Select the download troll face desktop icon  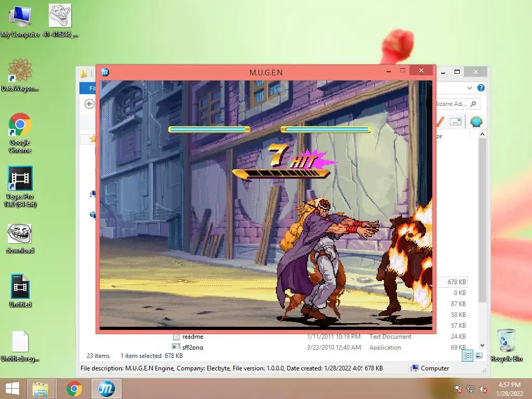click(20, 238)
